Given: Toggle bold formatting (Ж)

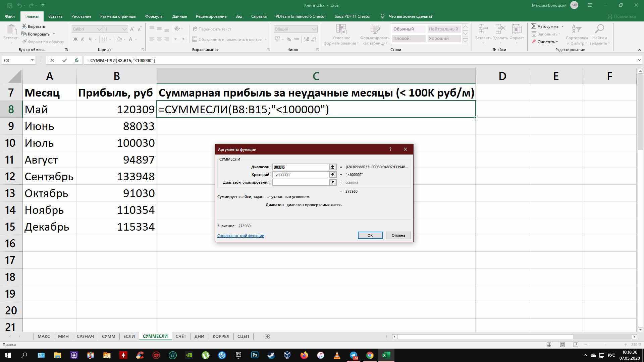Looking at the screenshot, I should pos(75,39).
